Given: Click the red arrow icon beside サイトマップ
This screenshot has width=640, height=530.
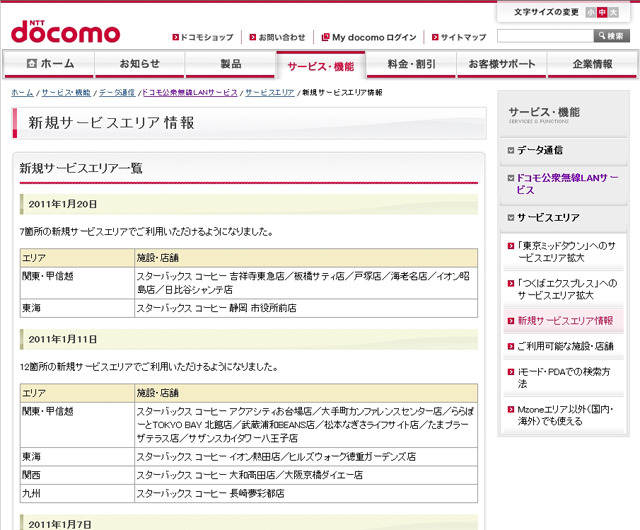Looking at the screenshot, I should 435,37.
